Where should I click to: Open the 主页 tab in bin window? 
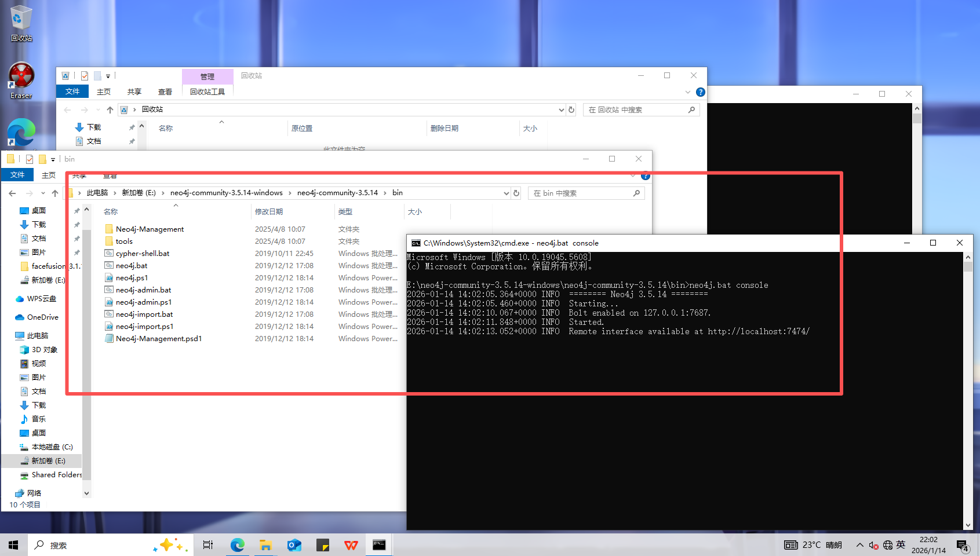click(x=49, y=175)
